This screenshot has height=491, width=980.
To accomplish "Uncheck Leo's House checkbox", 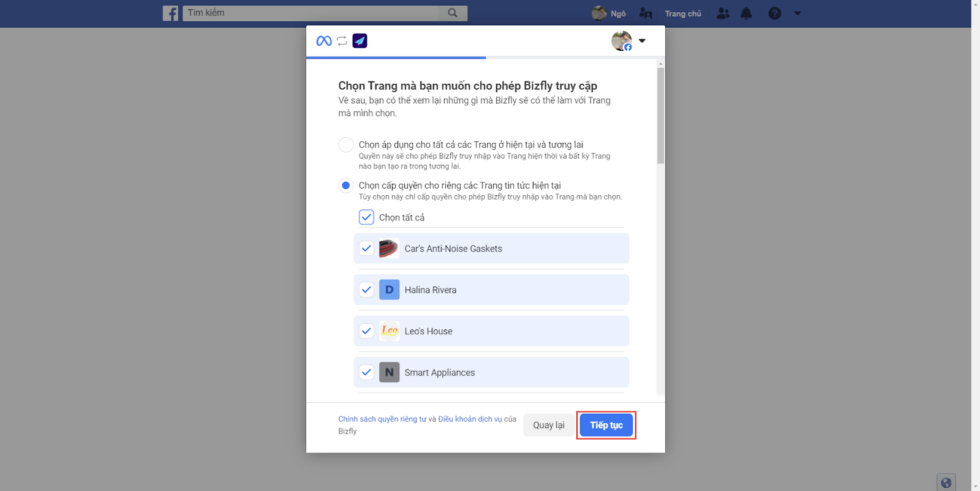I will tap(366, 331).
